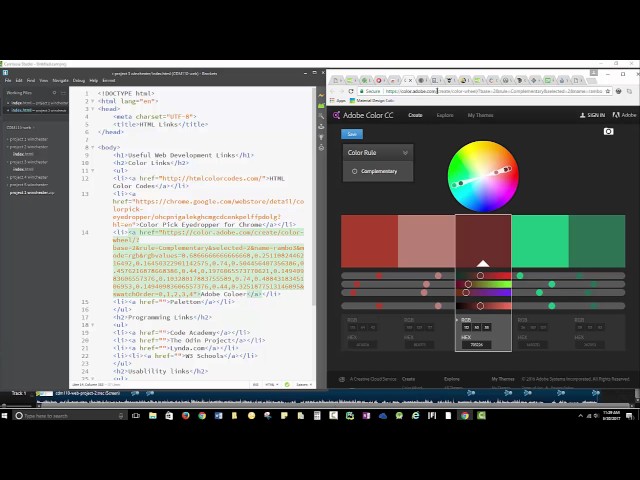Collapse the head tag fold arrow

click(x=94, y=109)
